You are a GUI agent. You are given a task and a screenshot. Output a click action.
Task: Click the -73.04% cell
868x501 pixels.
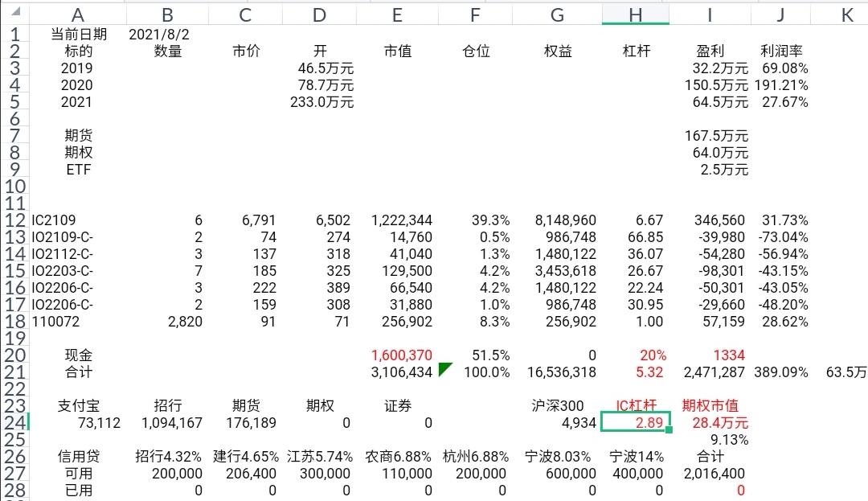tap(784, 237)
